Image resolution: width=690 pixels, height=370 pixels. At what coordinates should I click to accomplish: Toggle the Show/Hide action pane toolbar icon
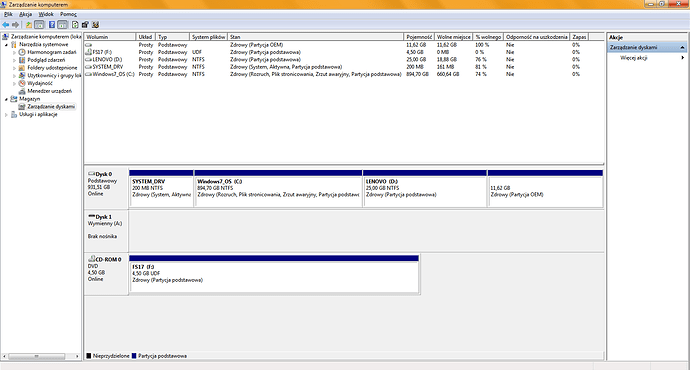coord(62,25)
